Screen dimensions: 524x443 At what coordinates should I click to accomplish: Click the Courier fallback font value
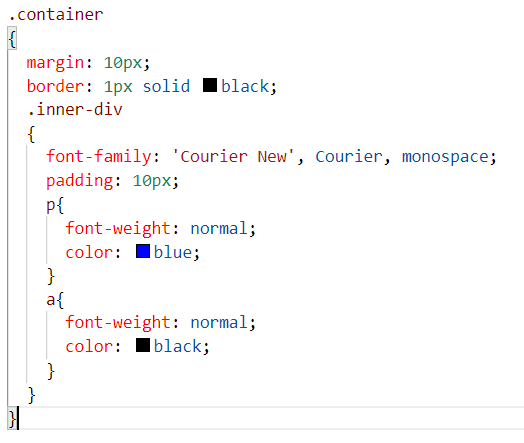(x=349, y=157)
